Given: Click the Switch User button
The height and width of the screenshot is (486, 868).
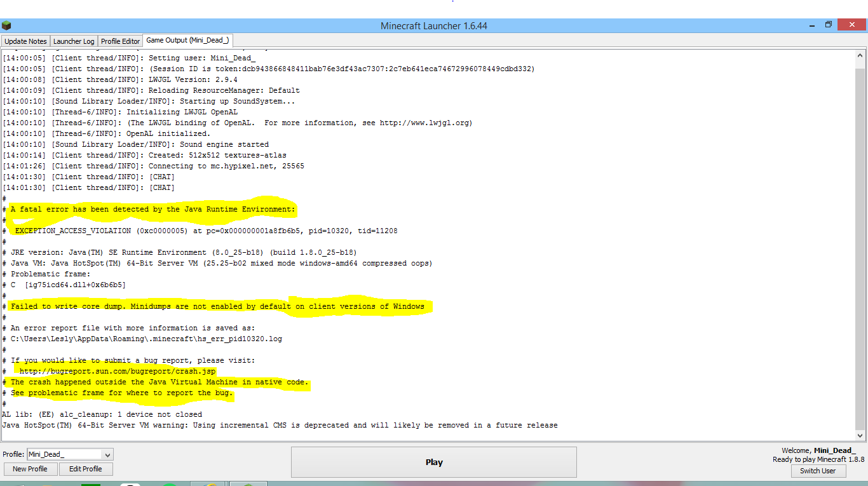Looking at the screenshot, I should point(818,471).
